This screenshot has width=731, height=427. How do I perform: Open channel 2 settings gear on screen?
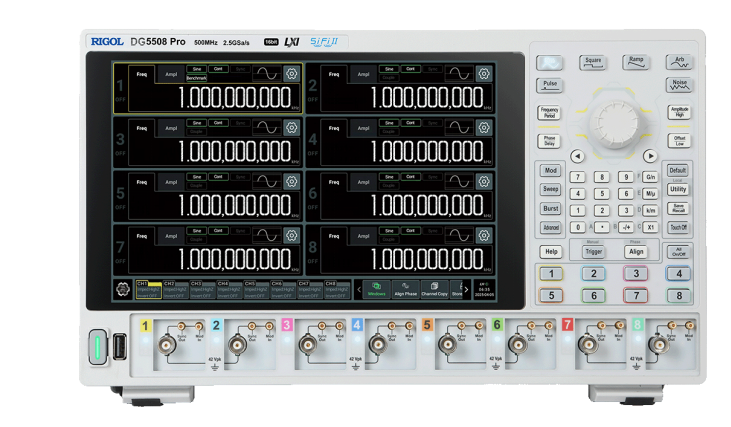point(484,74)
